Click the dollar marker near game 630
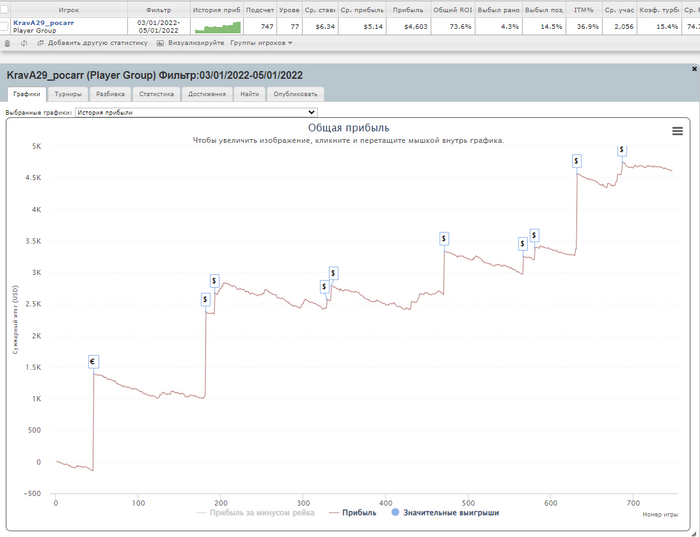The image size is (700, 537). pos(577,161)
